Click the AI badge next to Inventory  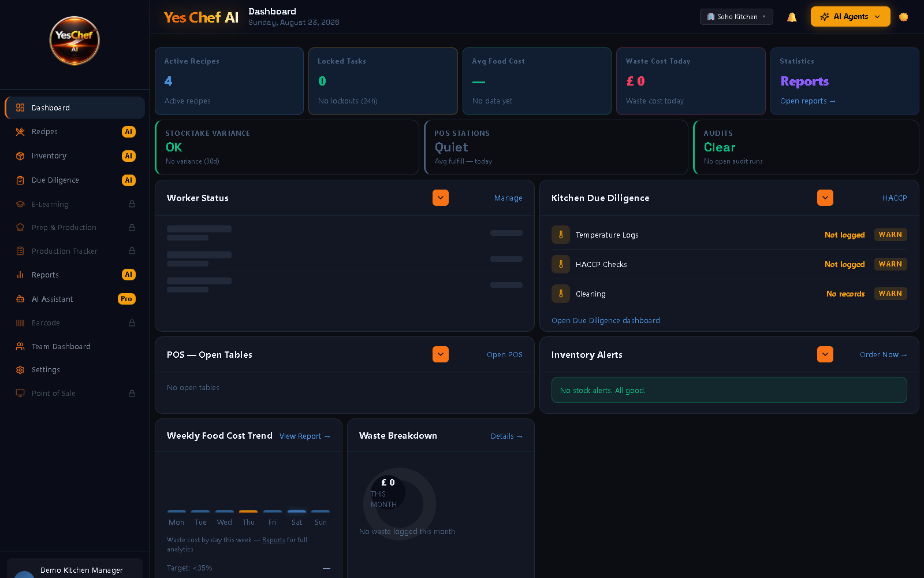click(129, 156)
